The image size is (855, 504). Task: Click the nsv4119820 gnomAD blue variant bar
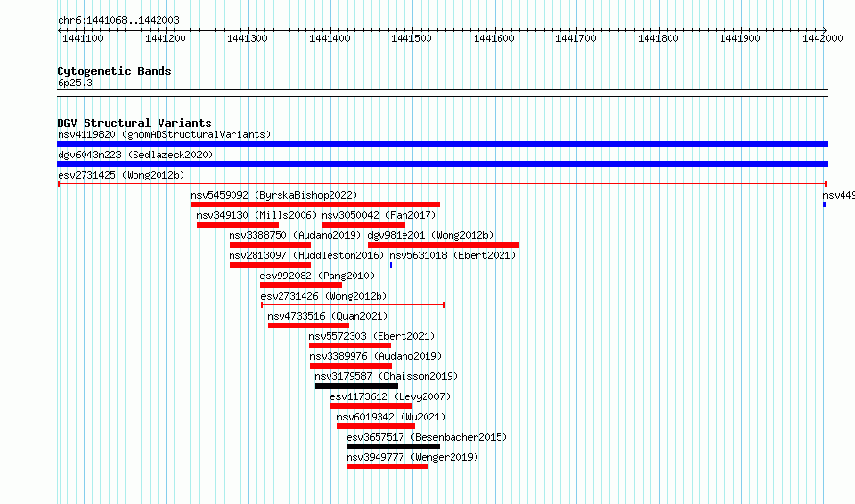pos(442,144)
